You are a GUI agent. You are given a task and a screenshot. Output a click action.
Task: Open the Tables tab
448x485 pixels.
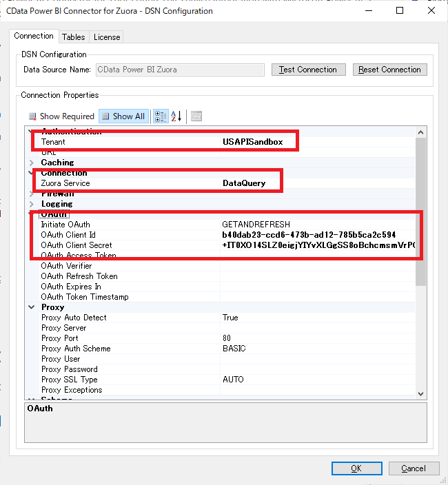[73, 37]
